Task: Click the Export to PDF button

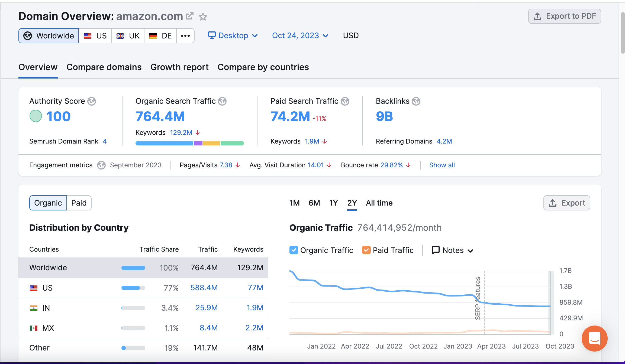Action: 565,16
